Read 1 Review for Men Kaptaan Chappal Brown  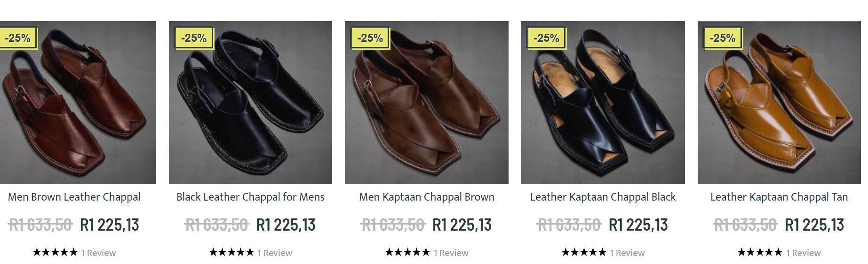(451, 253)
